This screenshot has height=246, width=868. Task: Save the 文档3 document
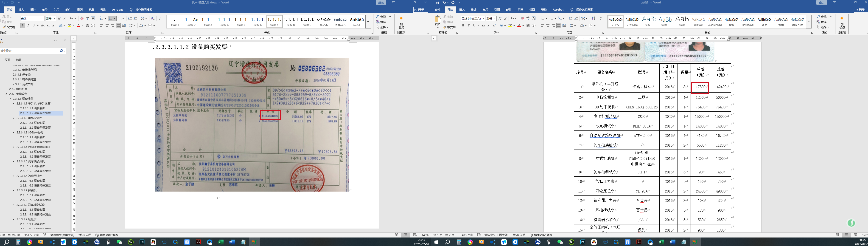(437, 2)
